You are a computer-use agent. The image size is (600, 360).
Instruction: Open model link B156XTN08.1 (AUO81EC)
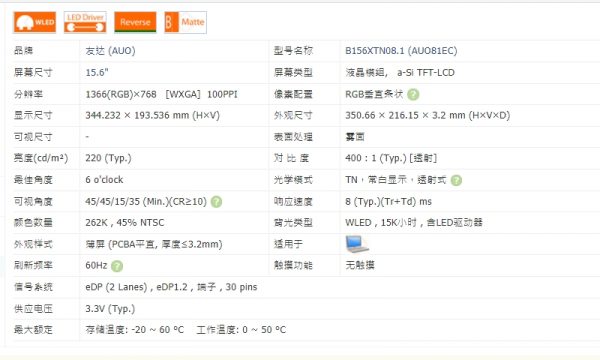pos(401,51)
